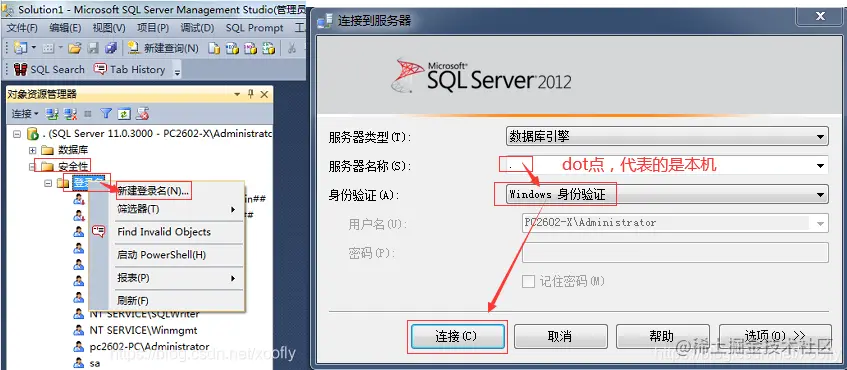Click the Save disk icon in toolbar
Image resolution: width=847 pixels, height=370 pixels.
click(93, 49)
